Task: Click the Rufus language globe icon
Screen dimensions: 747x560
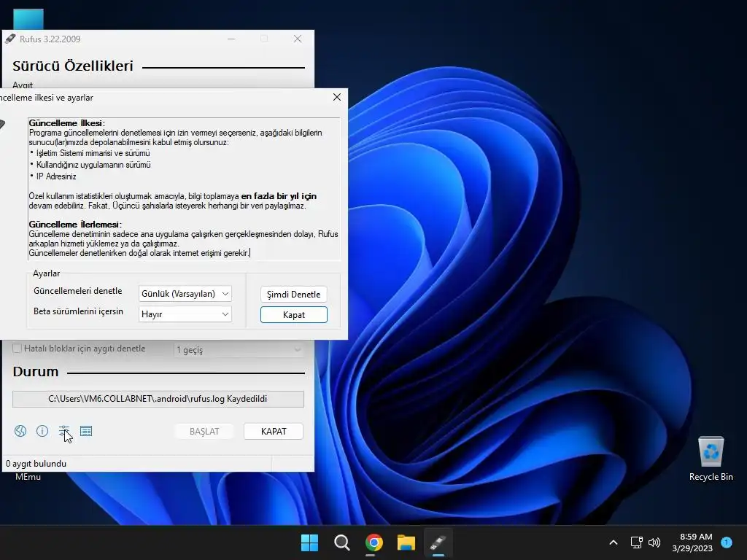Action: pyautogui.click(x=20, y=431)
